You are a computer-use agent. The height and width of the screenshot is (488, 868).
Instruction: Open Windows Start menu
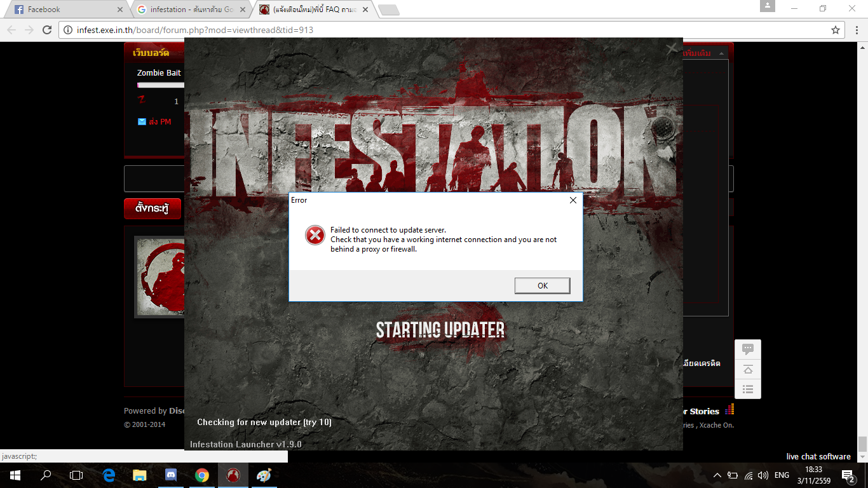pos(15,475)
